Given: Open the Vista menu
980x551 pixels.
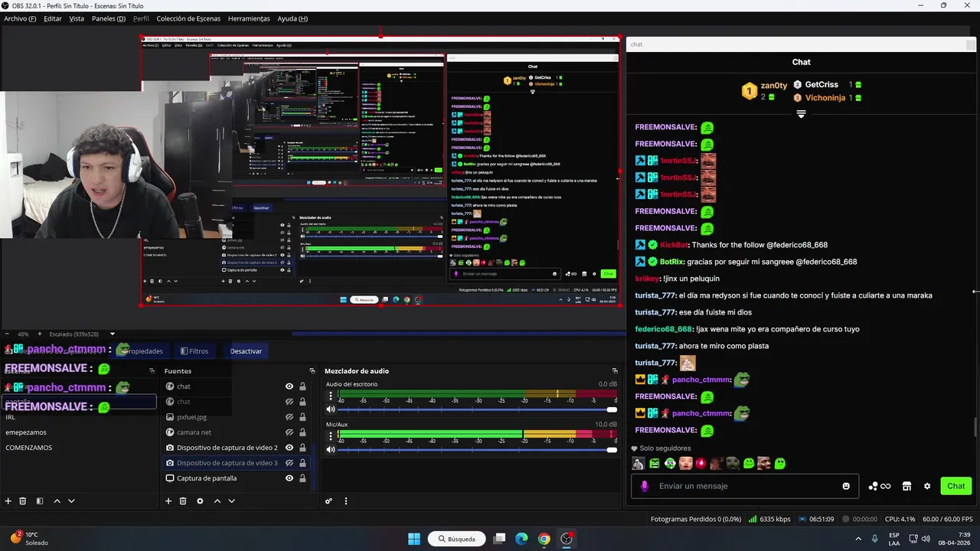Looking at the screenshot, I should [x=77, y=18].
